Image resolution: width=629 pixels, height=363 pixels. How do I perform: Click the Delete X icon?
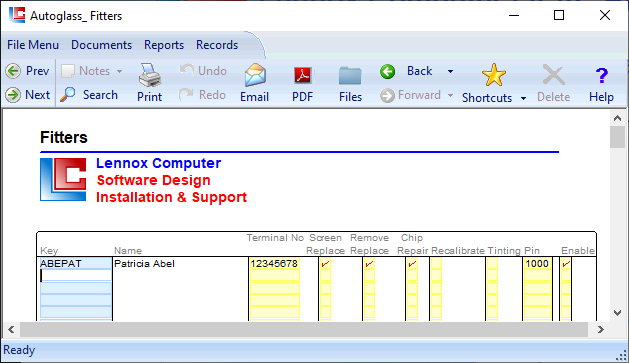coord(554,75)
